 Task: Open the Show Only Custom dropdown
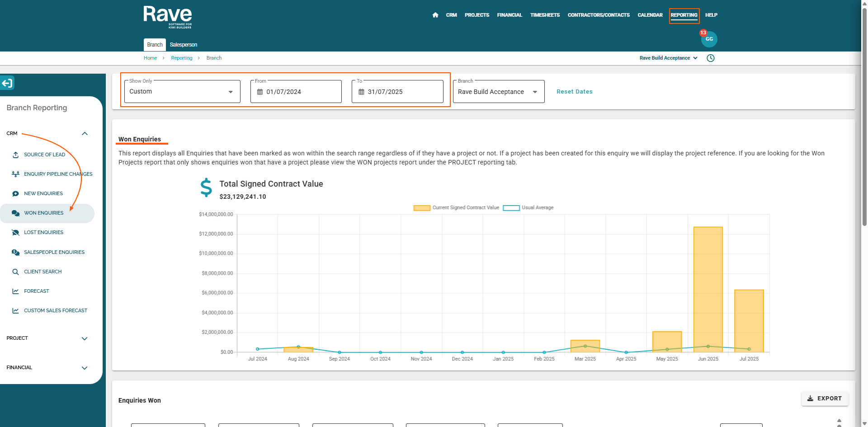182,92
